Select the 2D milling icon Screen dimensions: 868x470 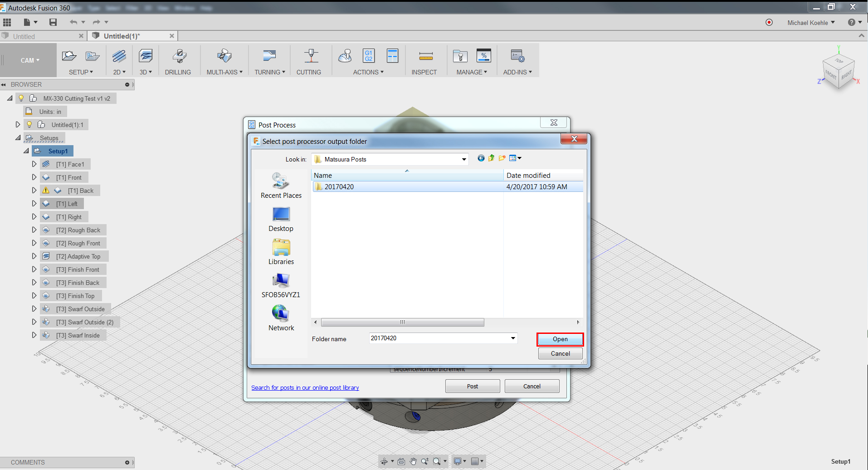(x=119, y=56)
